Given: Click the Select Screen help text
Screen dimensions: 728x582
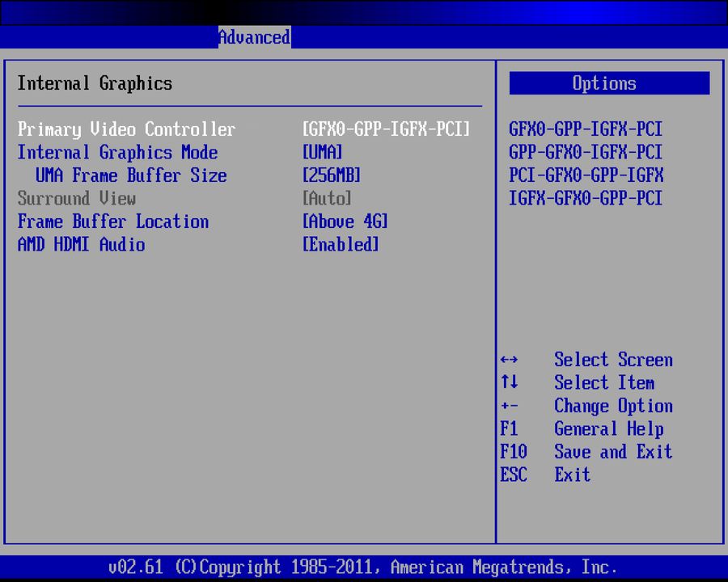Looking at the screenshot, I should 613,360.
